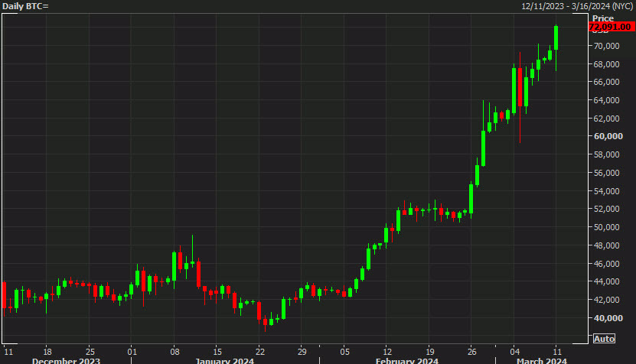Click the March 2024 month label
The width and height of the screenshot is (636, 364).
[x=542, y=360]
